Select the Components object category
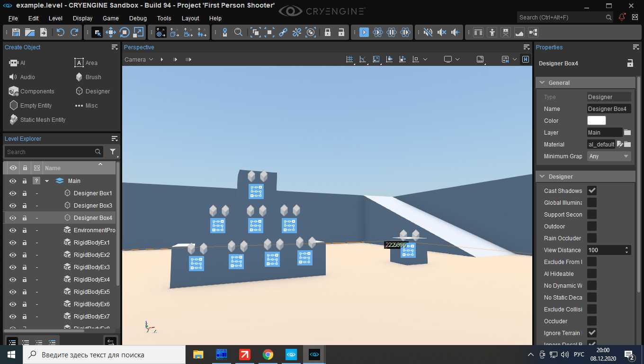 [31, 91]
